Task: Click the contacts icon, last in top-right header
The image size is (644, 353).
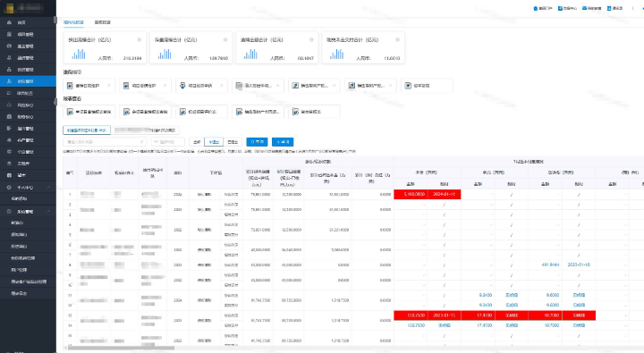Action: point(609,8)
